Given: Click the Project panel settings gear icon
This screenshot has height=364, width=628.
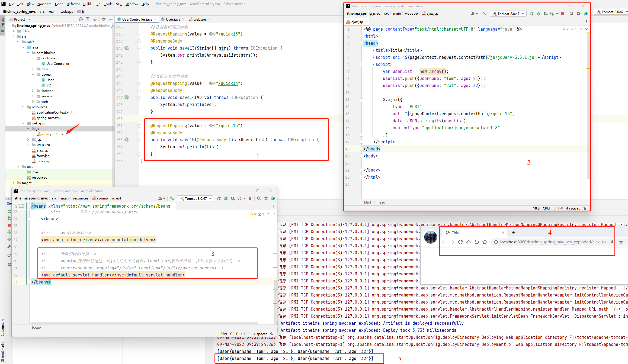Looking at the screenshot, I should [104, 19].
